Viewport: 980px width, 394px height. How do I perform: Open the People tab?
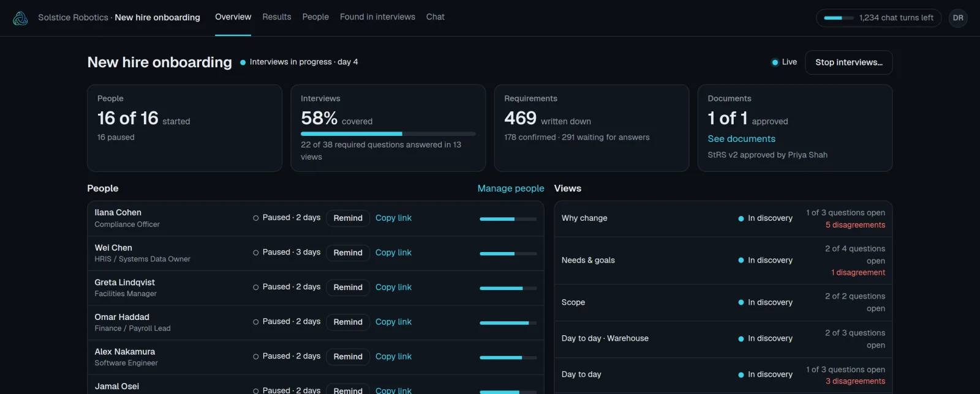(315, 17)
